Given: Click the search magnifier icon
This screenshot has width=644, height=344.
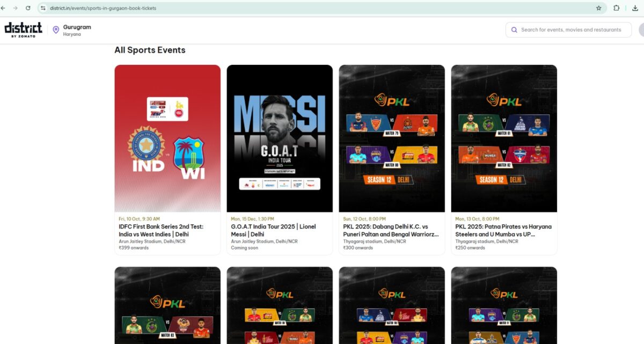Looking at the screenshot, I should (x=514, y=30).
